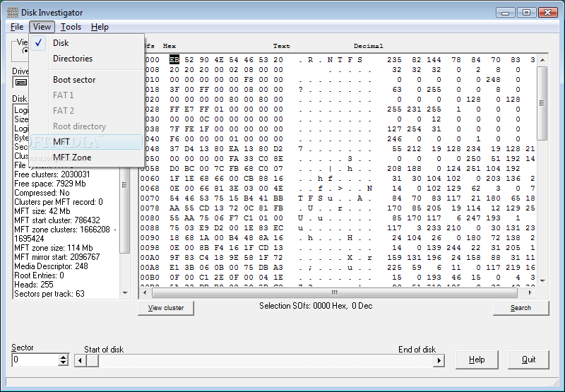
Task: Click hex view horizontal scroll left arrow
Action: point(145,292)
